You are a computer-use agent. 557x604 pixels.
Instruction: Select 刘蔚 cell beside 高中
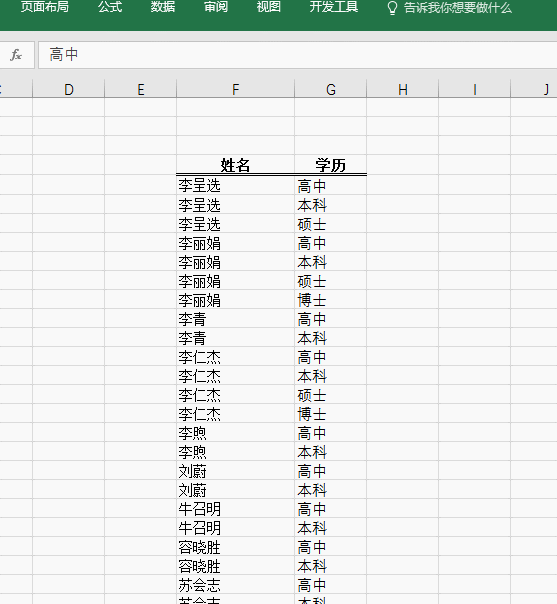tap(235, 470)
